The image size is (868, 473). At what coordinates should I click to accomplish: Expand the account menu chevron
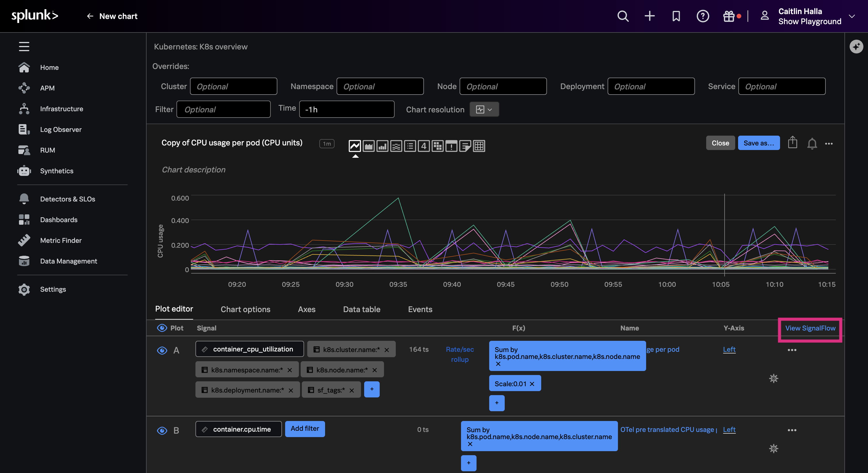click(x=852, y=16)
